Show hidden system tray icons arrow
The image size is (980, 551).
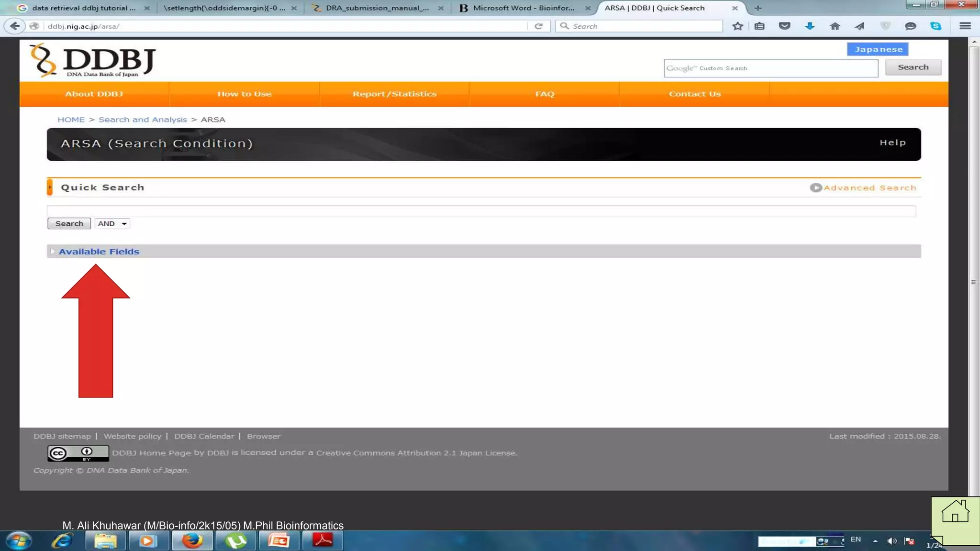click(875, 541)
